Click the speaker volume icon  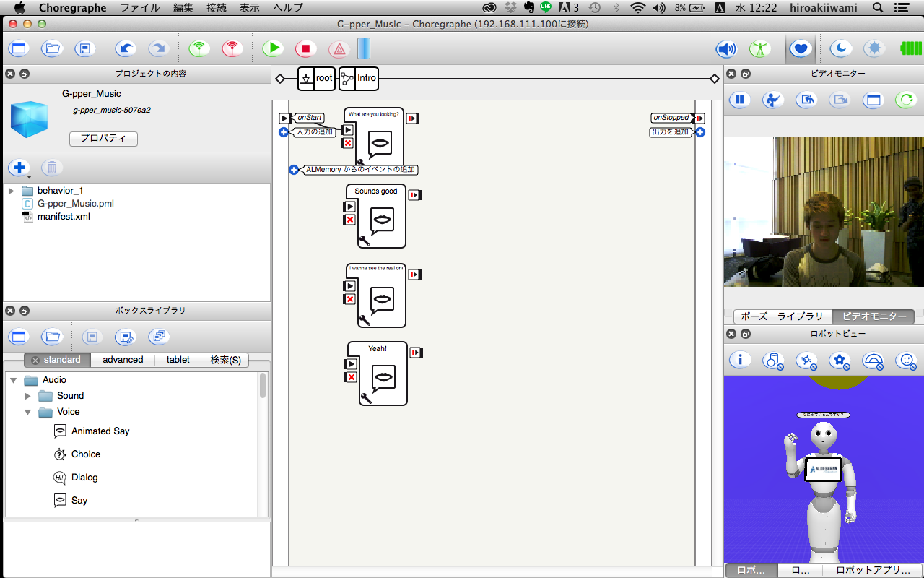pyautogui.click(x=725, y=48)
